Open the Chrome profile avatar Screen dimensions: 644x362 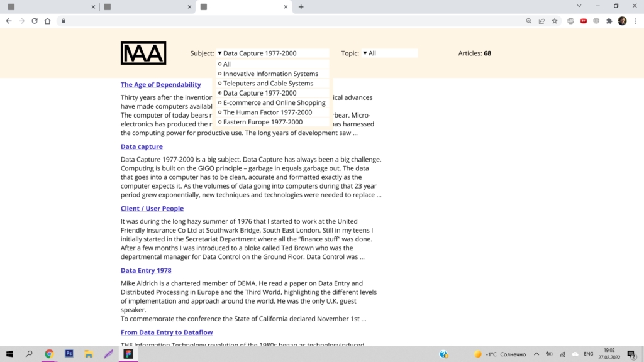[x=622, y=21]
